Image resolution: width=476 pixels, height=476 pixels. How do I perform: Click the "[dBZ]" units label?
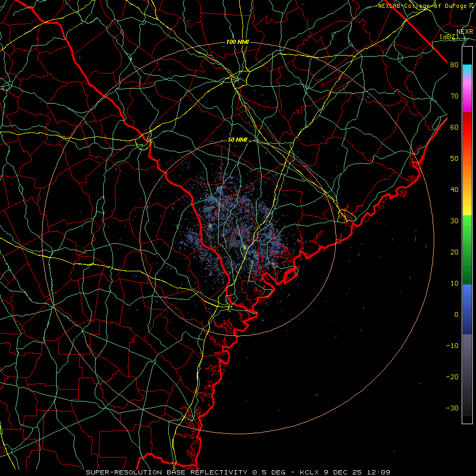pyautogui.click(x=449, y=36)
